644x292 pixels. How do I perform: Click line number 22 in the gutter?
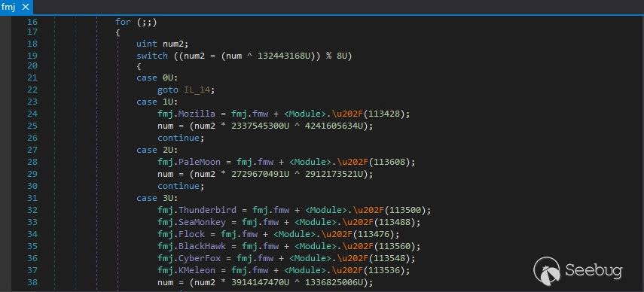(x=32, y=90)
